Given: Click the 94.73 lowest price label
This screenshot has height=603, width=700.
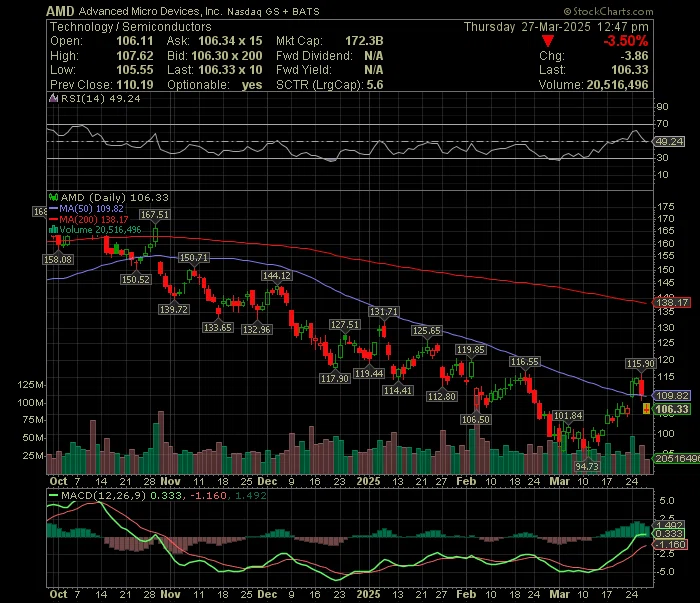Looking at the screenshot, I should click(x=587, y=466).
